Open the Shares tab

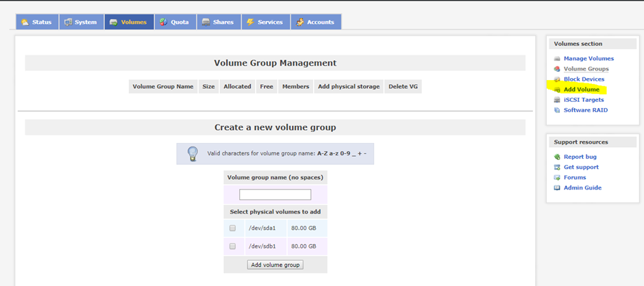[x=219, y=22]
